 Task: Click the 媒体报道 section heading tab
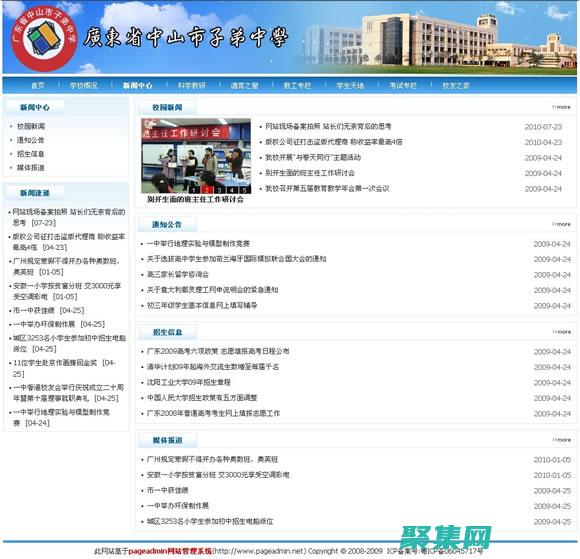(x=168, y=440)
